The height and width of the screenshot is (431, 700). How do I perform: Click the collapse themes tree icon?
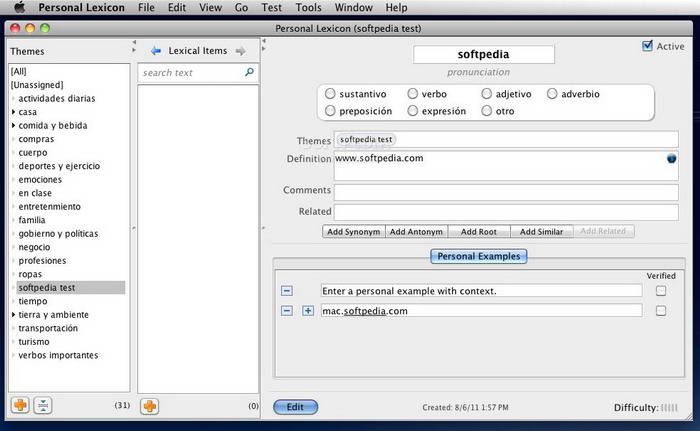point(43,405)
